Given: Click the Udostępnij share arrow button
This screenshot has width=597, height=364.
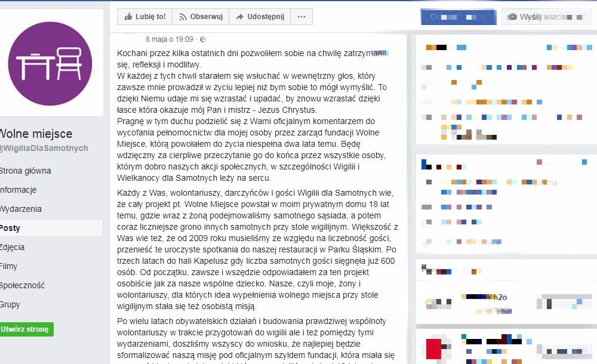Looking at the screenshot, I should (260, 17).
